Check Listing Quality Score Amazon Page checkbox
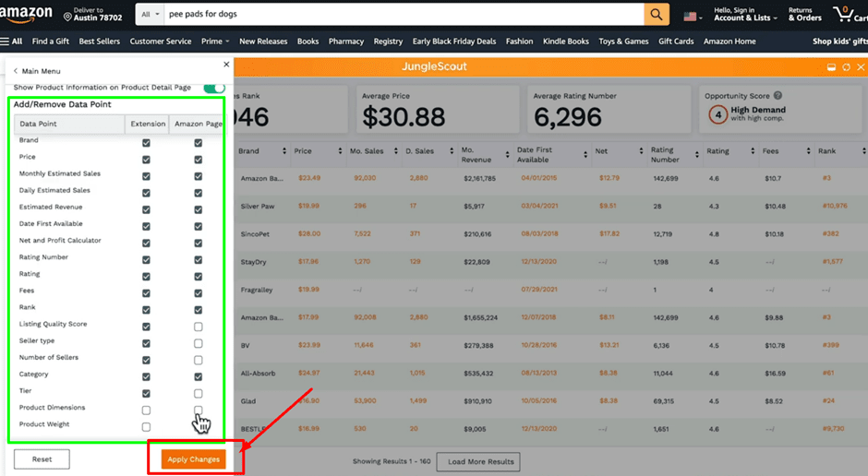 tap(199, 327)
